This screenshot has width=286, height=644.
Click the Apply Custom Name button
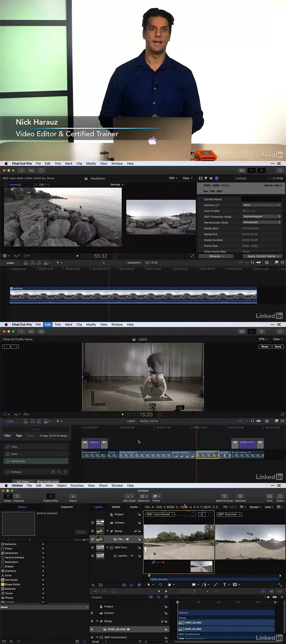(263, 256)
